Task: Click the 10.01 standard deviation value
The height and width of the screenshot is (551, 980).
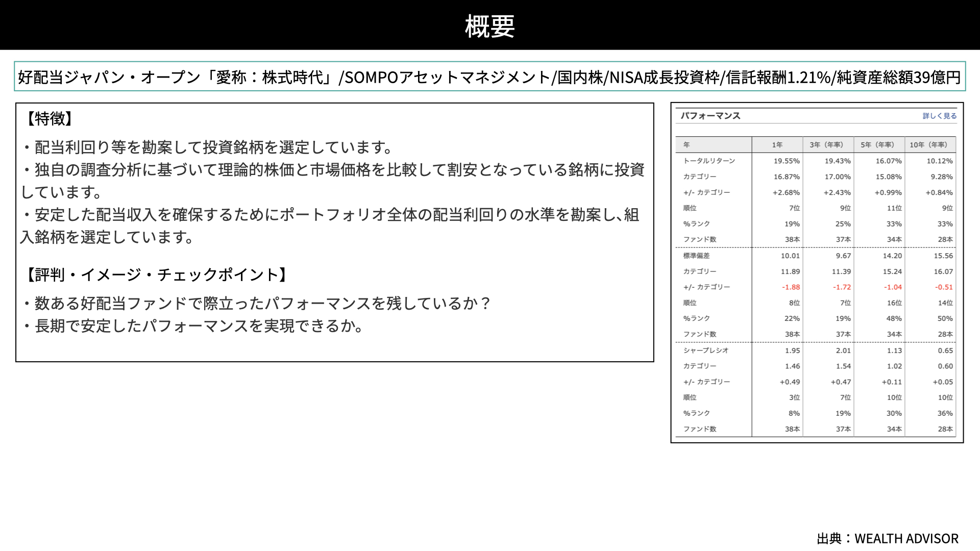Action: [790, 256]
